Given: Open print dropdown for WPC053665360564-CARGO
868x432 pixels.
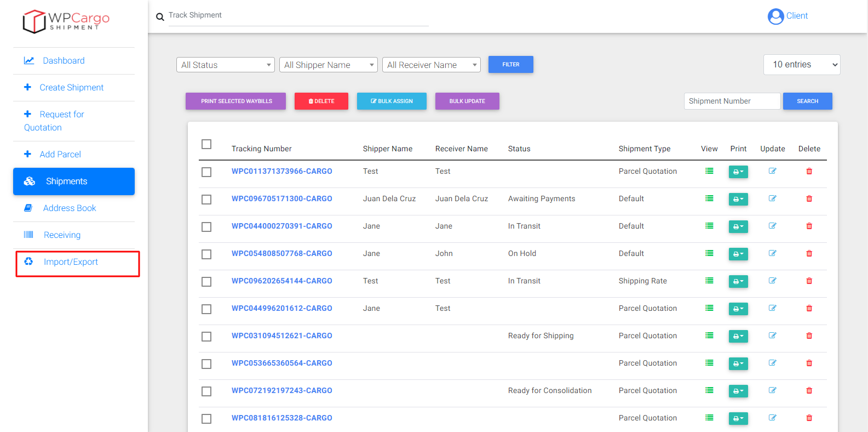Looking at the screenshot, I should pos(738,363).
